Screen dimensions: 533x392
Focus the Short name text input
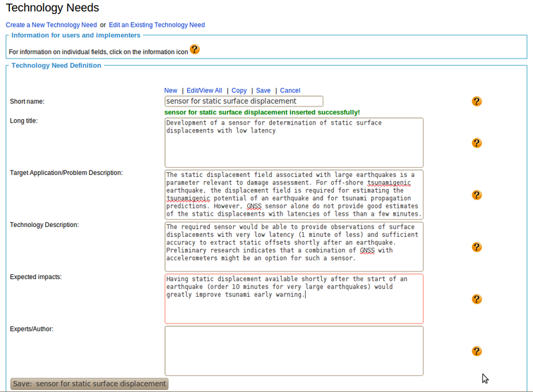(244, 101)
